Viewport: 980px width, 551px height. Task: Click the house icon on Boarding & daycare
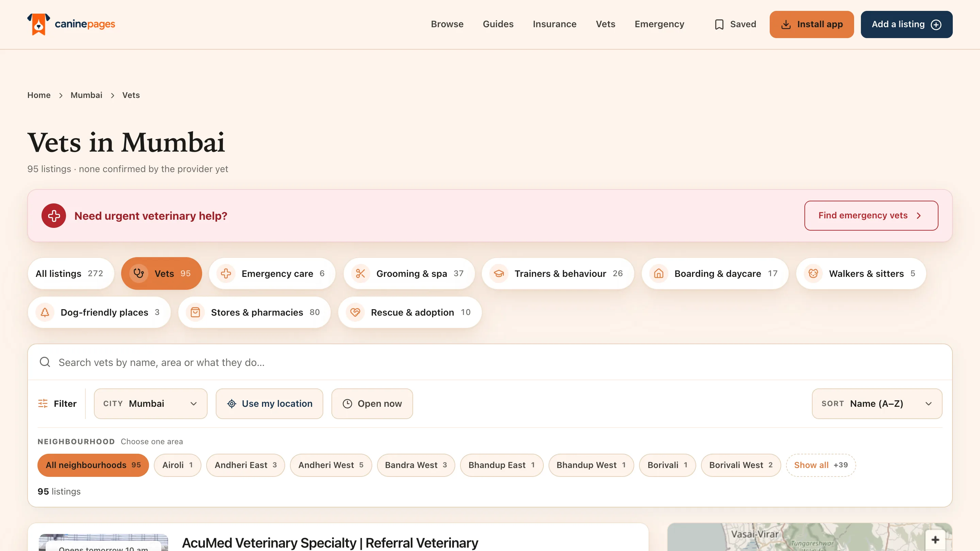[658, 273]
